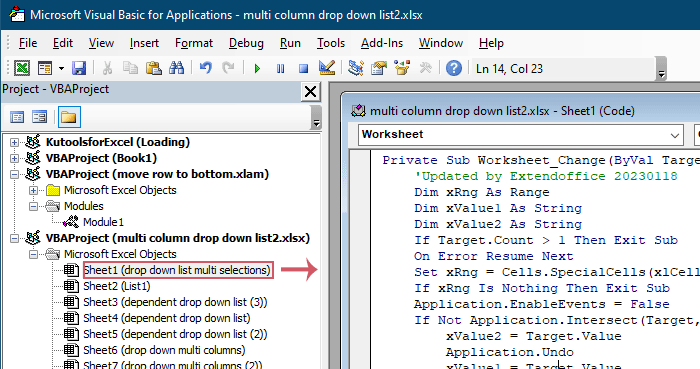Open the Project Explorer icon
700x369 pixels.
(x=356, y=68)
